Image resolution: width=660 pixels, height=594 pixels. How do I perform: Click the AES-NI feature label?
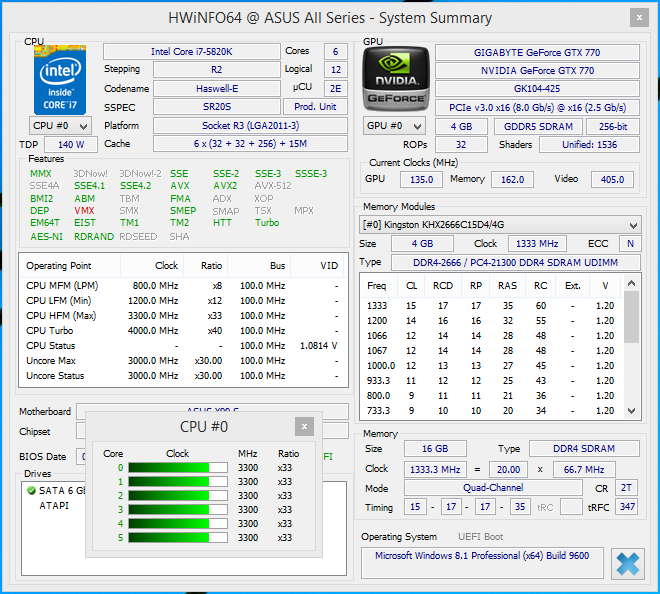click(46, 237)
